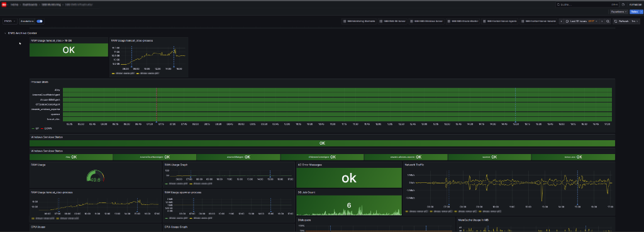Open the Windows Services Status OK bar
This screenshot has width=644, height=232.
pyautogui.click(x=322, y=143)
